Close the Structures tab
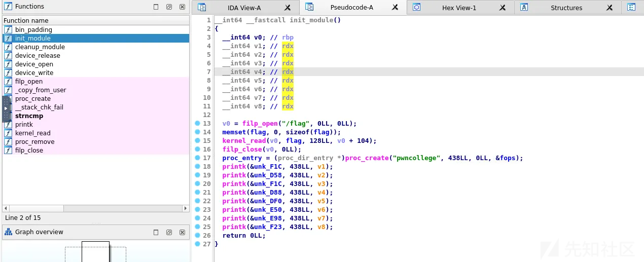This screenshot has height=262, width=644. tap(610, 8)
